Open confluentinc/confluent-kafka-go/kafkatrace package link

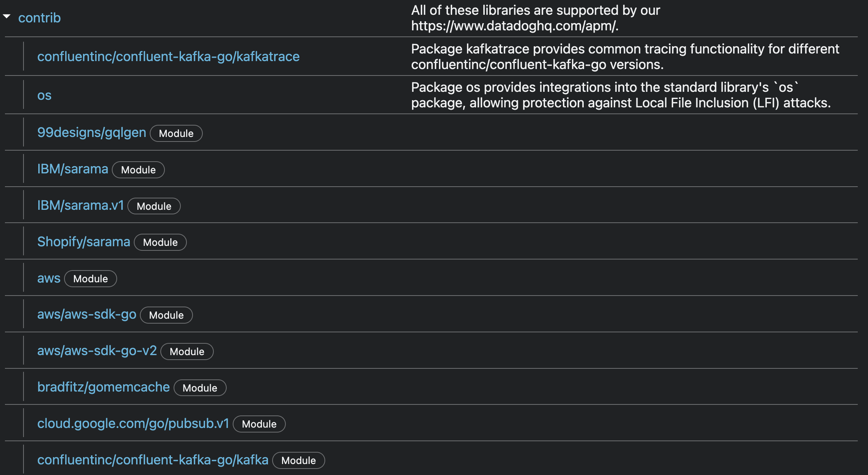point(168,57)
